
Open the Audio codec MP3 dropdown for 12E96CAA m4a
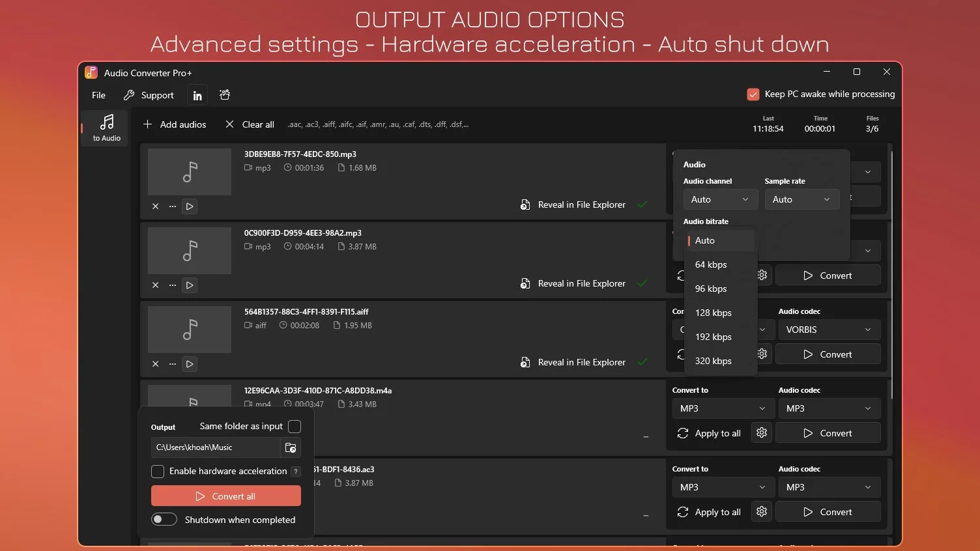(x=829, y=408)
